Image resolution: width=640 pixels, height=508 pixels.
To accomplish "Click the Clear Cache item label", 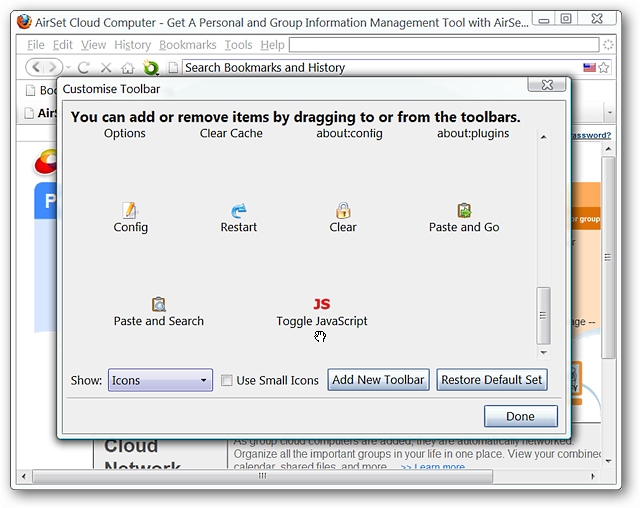I will [231, 133].
